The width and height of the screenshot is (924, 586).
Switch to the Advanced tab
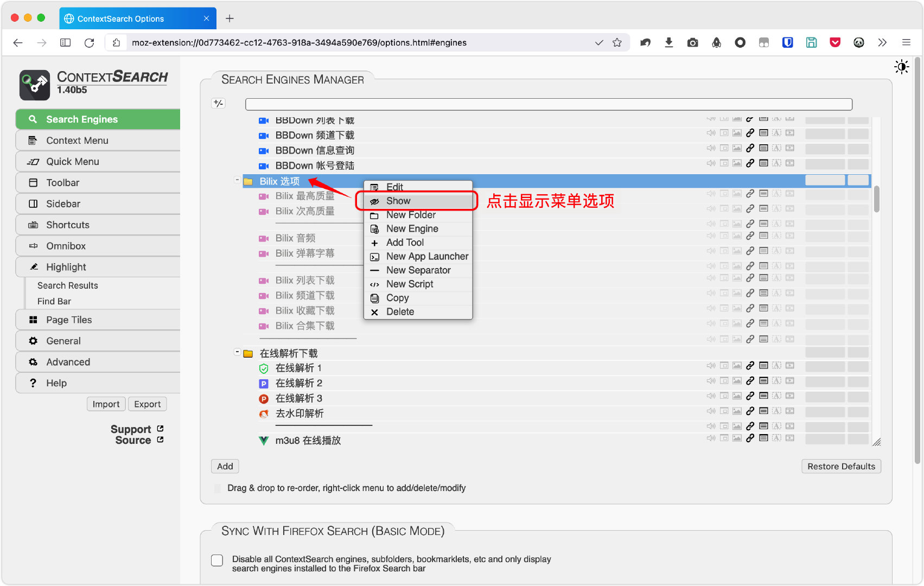point(98,362)
